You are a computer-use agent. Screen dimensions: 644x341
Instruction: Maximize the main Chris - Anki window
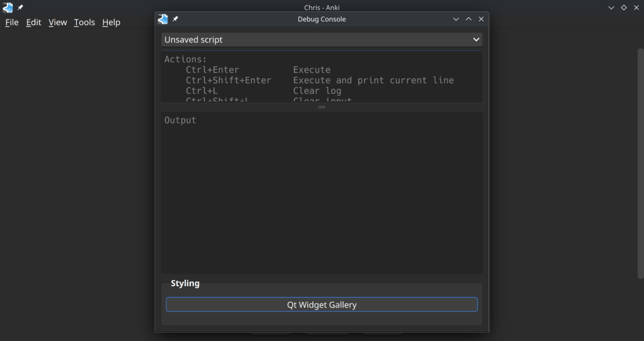pos(624,8)
